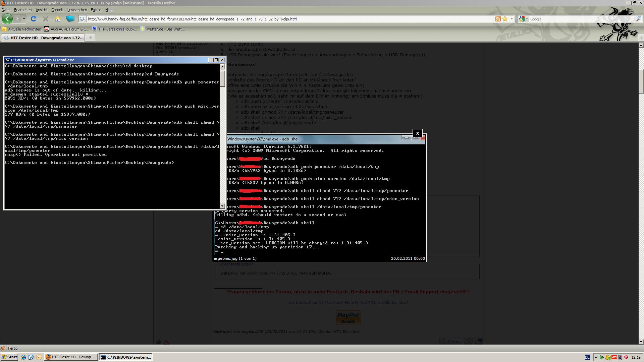Reload the page with the blue Reload icon
This screenshot has width=644, height=362.
34,19
